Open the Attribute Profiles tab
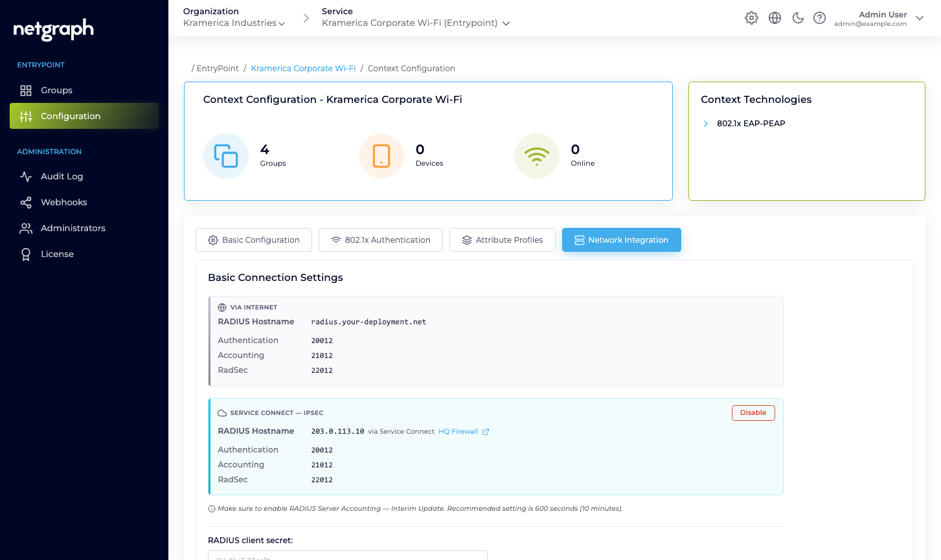The width and height of the screenshot is (941, 560). [x=503, y=240]
